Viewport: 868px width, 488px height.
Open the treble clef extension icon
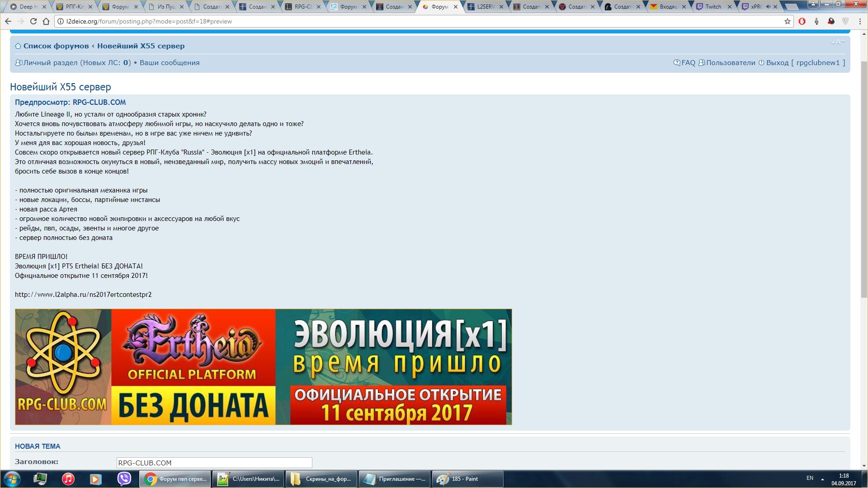click(x=816, y=21)
